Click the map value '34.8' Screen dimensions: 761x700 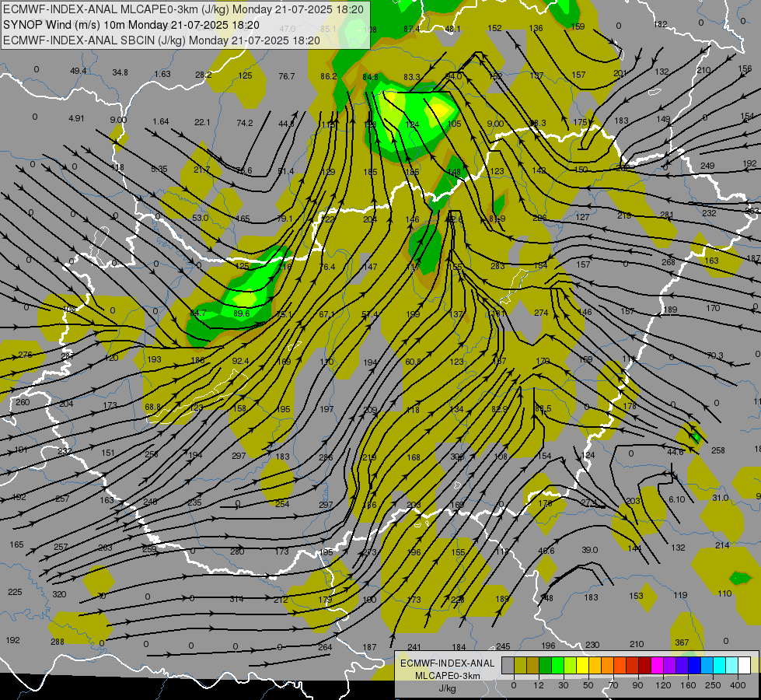[120, 72]
